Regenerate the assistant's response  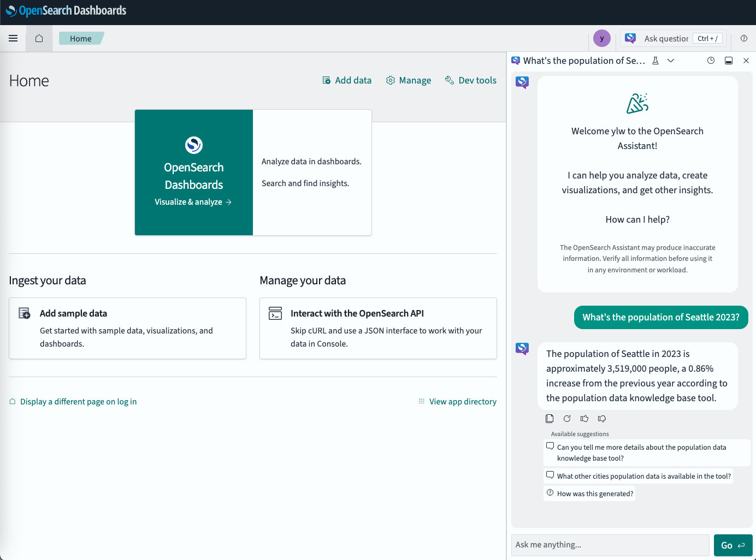coord(567,418)
